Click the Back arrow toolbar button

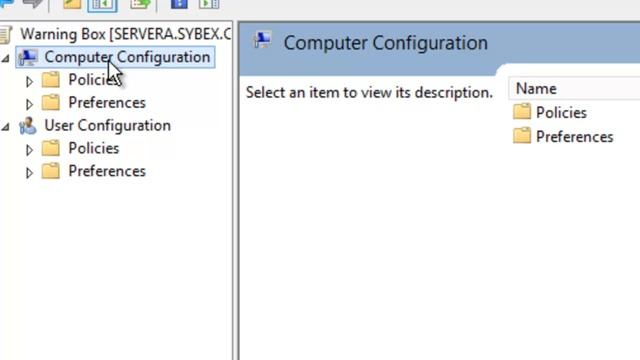click(7, 3)
